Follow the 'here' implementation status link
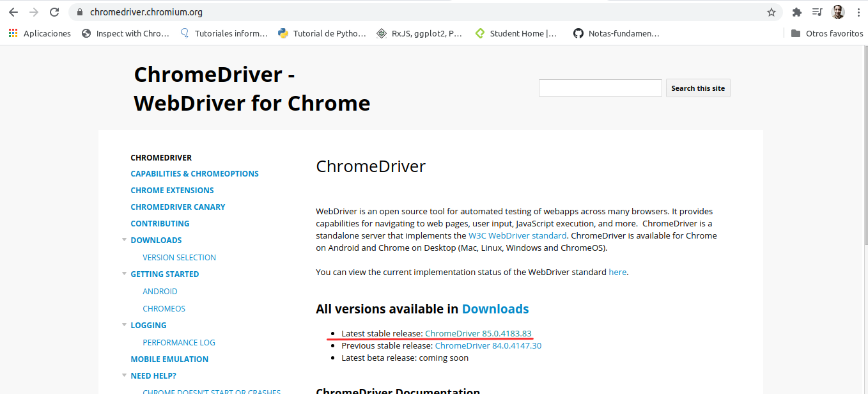868x394 pixels. click(617, 272)
